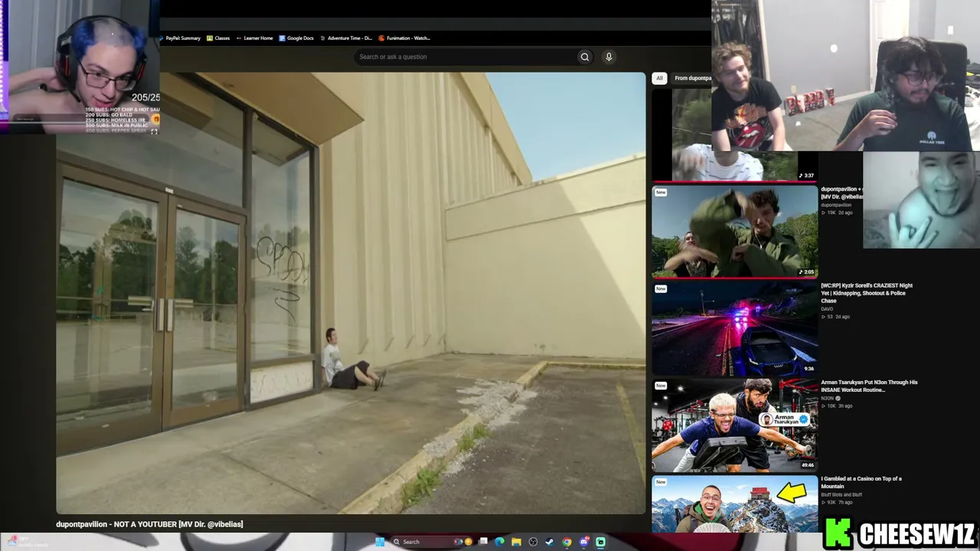Open the PayPal: Summary bookmark
The width and height of the screenshot is (980, 551).
point(181,38)
